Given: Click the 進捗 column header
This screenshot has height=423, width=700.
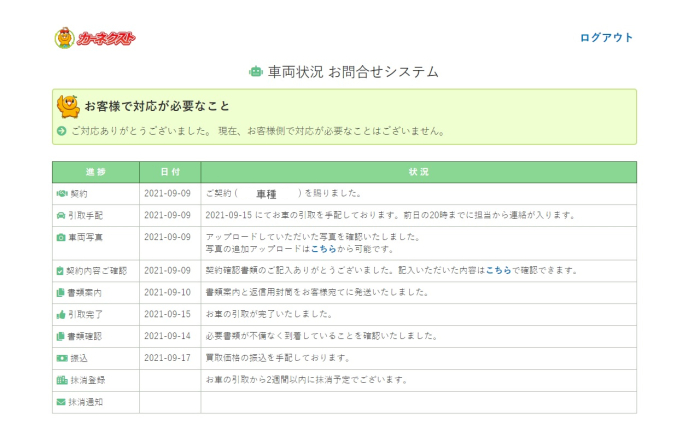Looking at the screenshot, I should (95, 172).
